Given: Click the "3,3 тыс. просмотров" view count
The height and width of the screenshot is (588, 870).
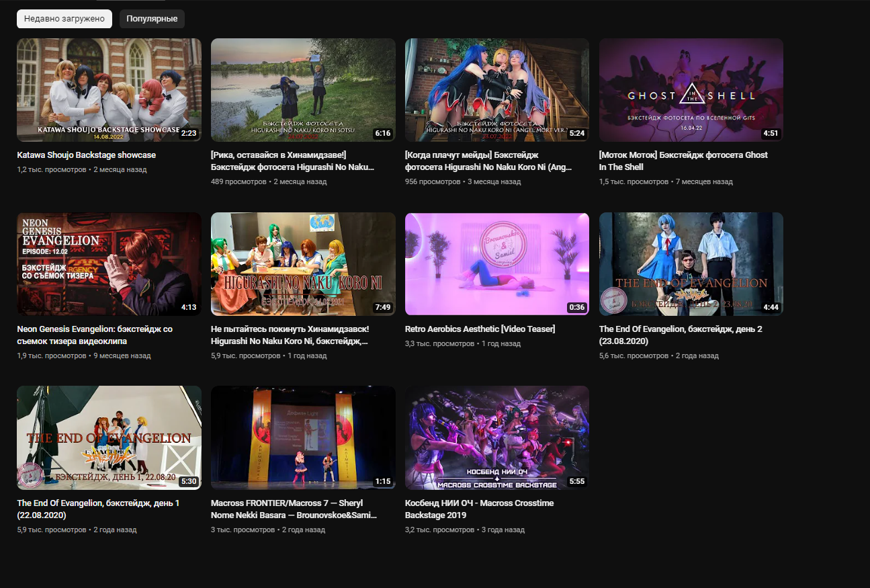Looking at the screenshot, I should click(x=440, y=343).
